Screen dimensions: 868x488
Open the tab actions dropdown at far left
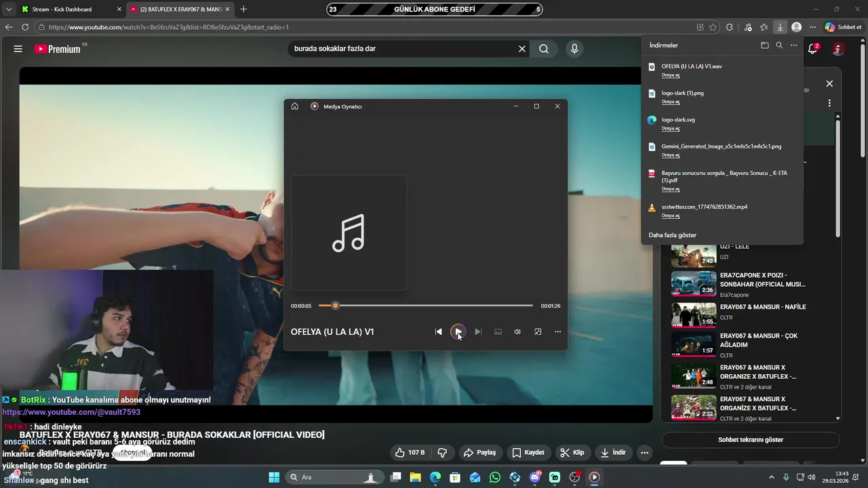pos(9,9)
